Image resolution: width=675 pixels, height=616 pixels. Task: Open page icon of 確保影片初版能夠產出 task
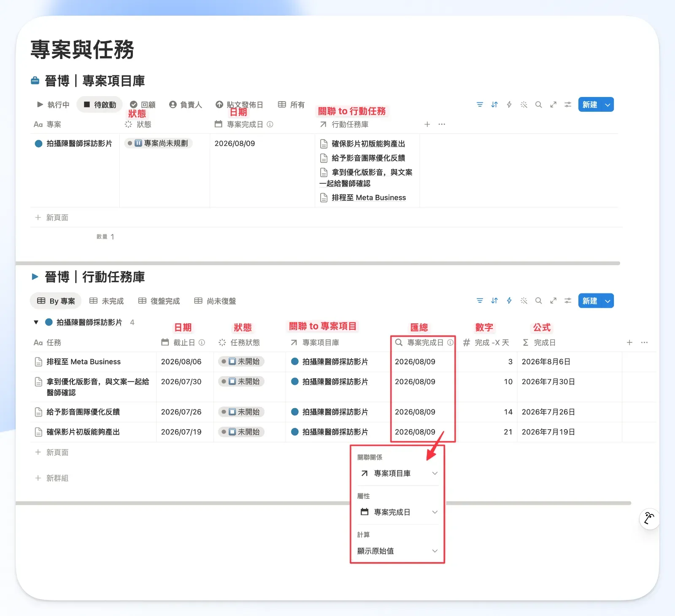38,432
